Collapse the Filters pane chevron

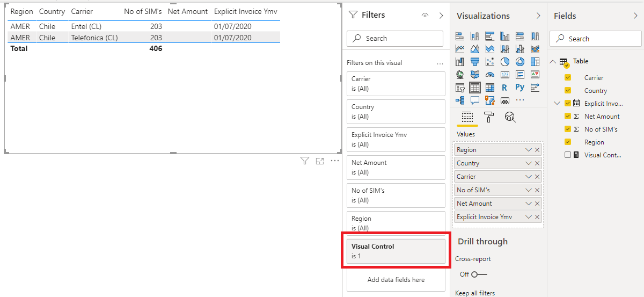pyautogui.click(x=441, y=16)
